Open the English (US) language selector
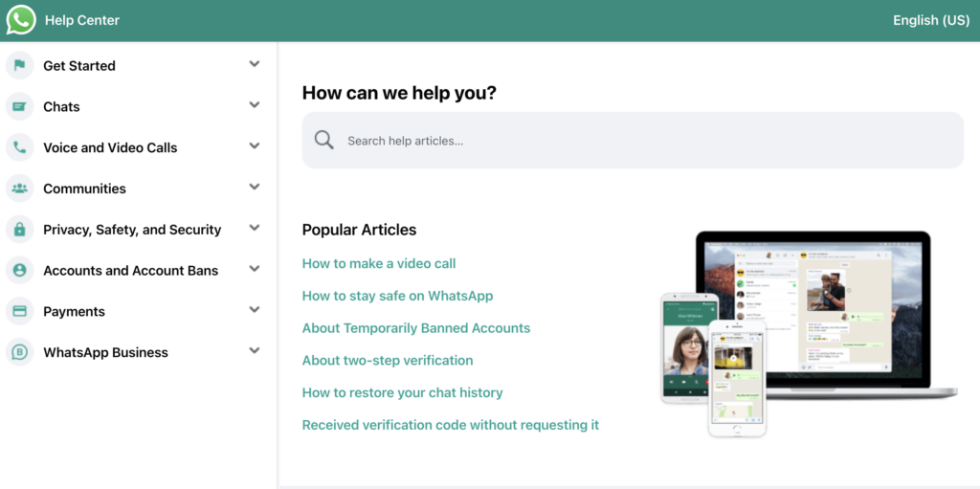The height and width of the screenshot is (489, 980). (x=930, y=20)
